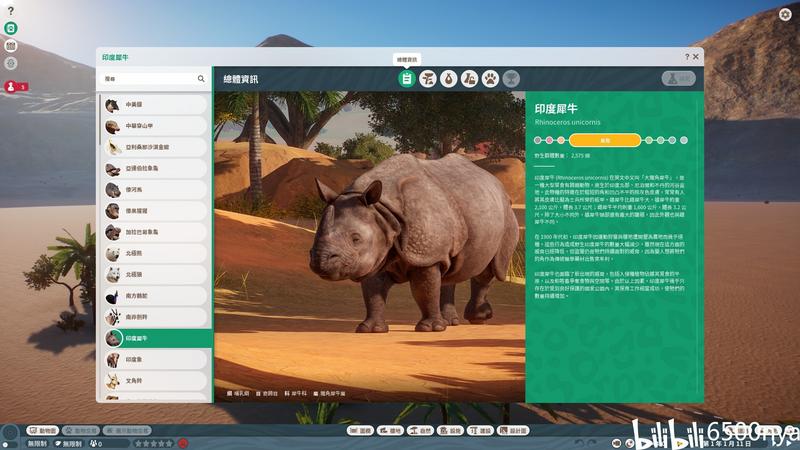
Task: Click the grey calendar-like icon on left edge
Action: [x=11, y=46]
